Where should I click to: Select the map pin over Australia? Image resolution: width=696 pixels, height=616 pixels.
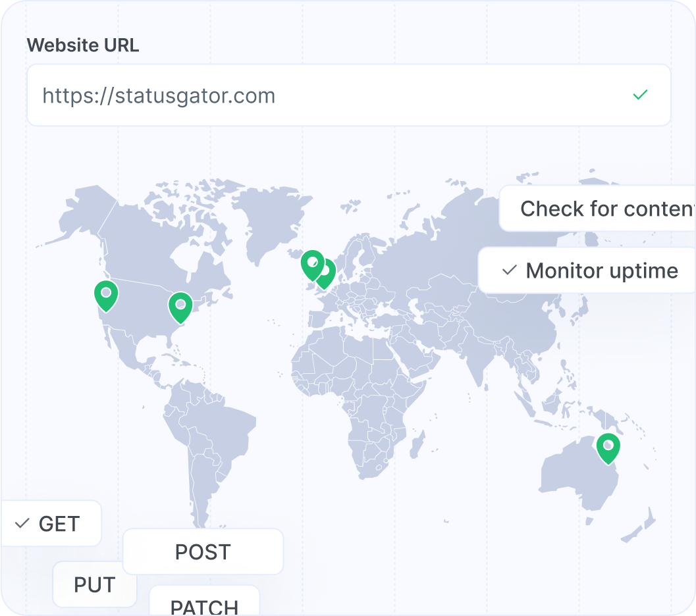(x=608, y=446)
